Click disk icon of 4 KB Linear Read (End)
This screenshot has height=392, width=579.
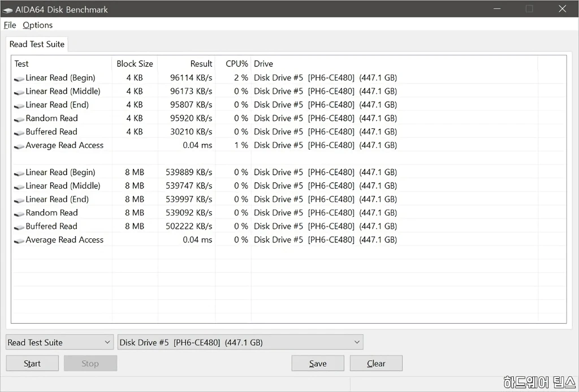pos(19,106)
